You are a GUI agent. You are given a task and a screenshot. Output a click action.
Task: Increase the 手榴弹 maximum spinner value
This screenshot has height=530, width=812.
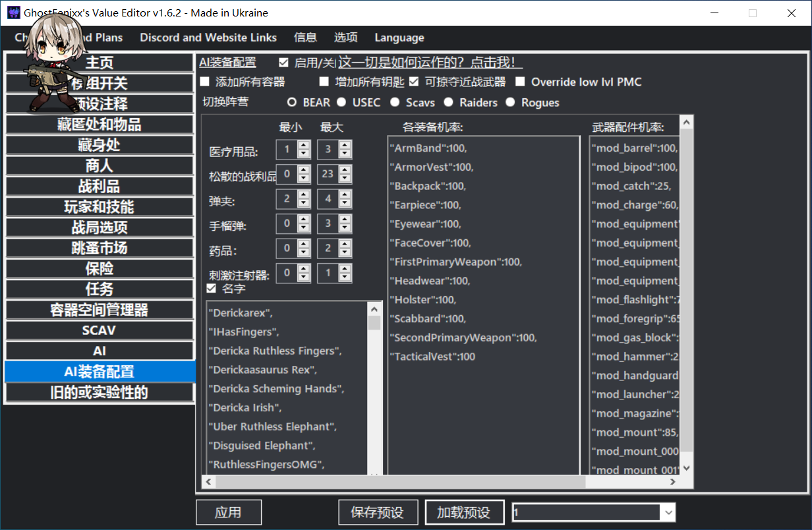point(345,220)
